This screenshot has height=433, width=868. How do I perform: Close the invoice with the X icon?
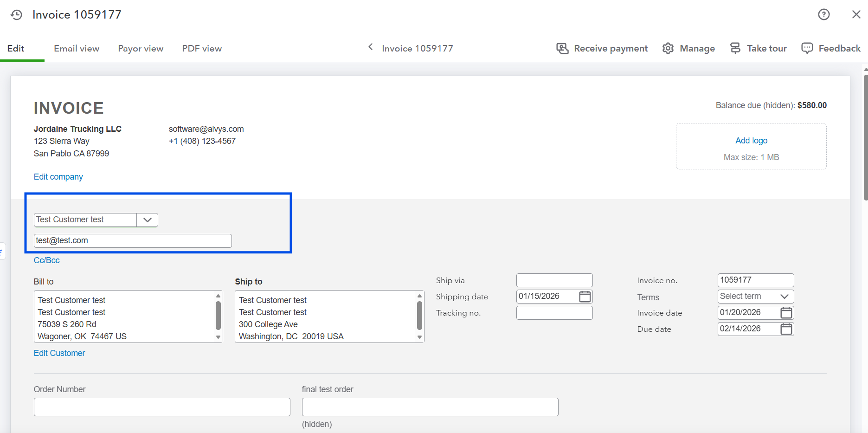[856, 14]
